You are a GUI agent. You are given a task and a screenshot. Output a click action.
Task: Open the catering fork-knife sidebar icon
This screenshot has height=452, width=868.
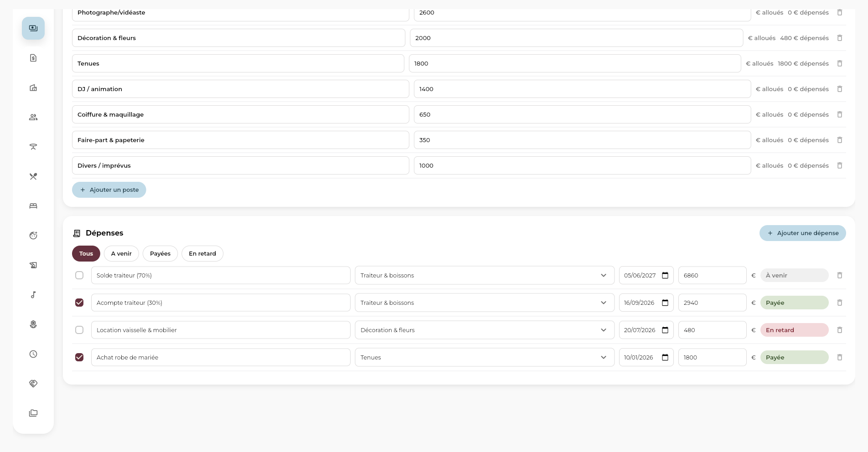point(33,176)
